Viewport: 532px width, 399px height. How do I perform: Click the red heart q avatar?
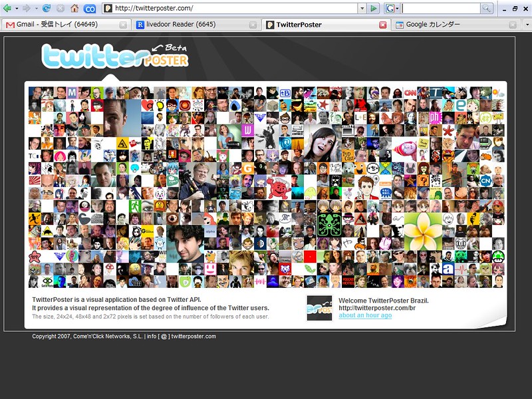(x=147, y=105)
